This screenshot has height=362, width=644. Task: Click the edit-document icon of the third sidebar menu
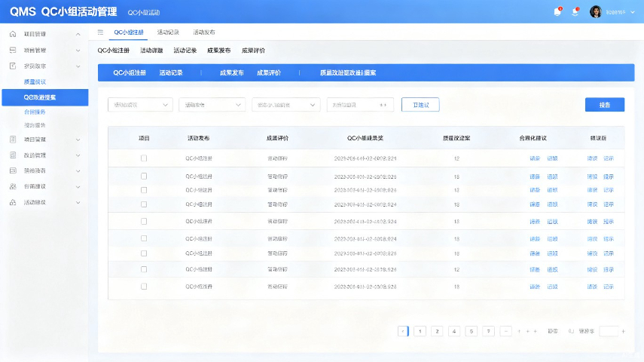click(13, 66)
